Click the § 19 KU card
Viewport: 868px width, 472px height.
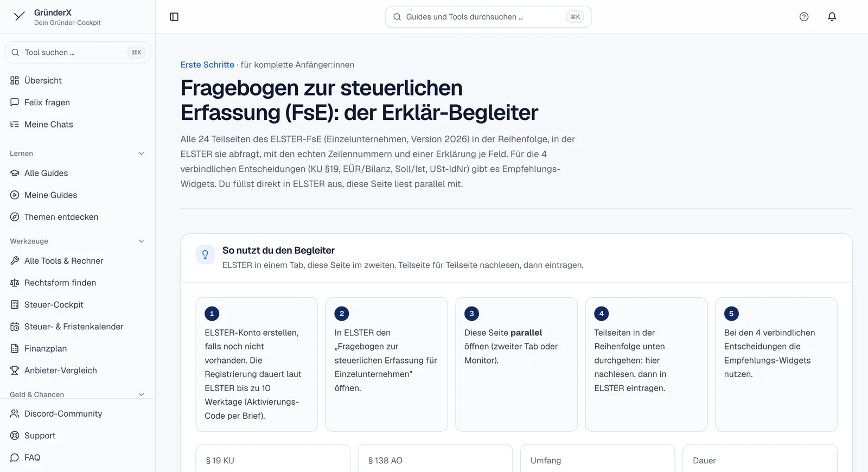tap(273, 458)
